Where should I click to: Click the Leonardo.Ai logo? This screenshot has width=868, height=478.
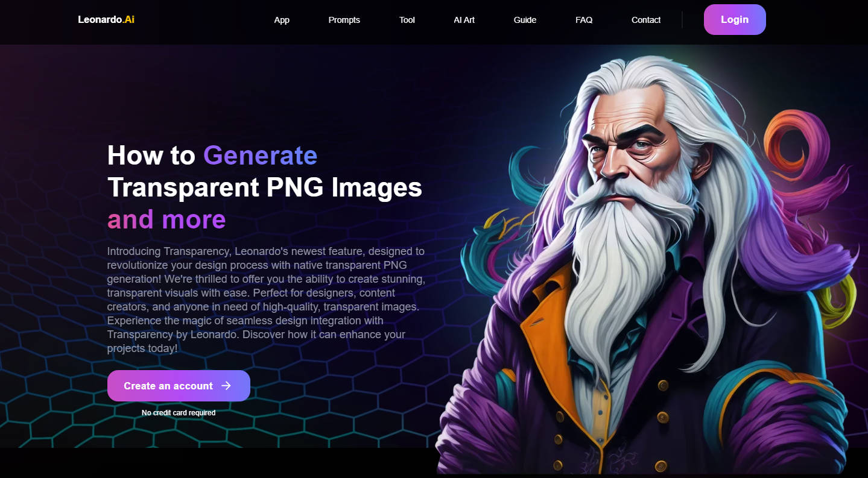(x=106, y=19)
